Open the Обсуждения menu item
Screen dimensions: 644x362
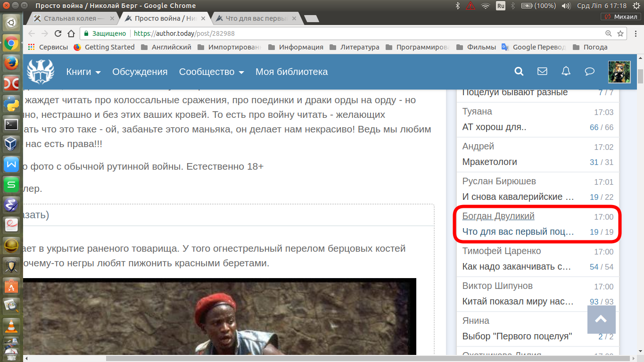(x=140, y=72)
